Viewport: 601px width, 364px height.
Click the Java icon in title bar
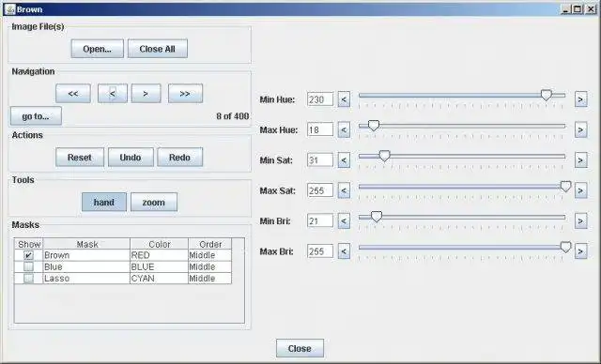pyautogui.click(x=10, y=8)
